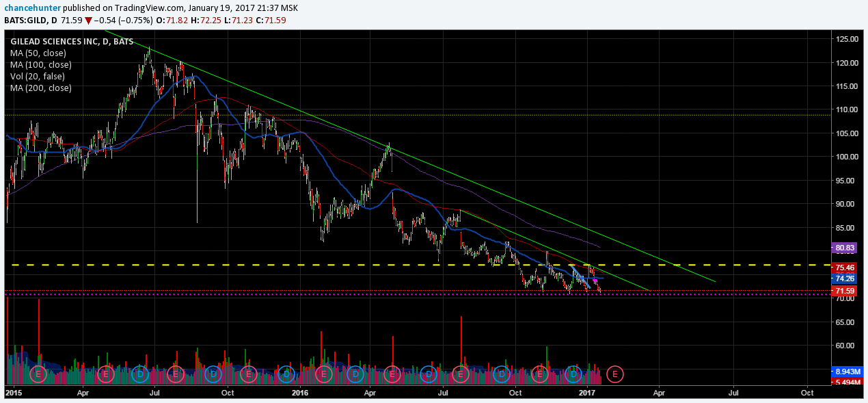Click the earnings marker after Oct 2015
The width and height of the screenshot is (868, 403).
[x=249, y=374]
